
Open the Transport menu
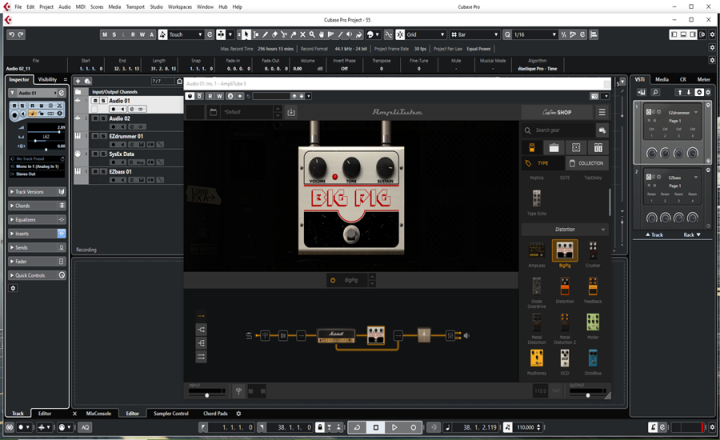point(135,7)
